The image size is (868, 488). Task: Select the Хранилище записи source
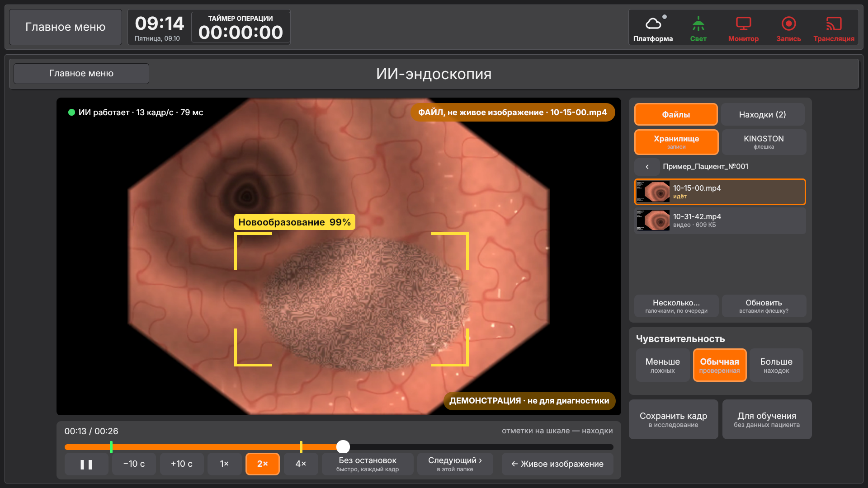pos(676,142)
